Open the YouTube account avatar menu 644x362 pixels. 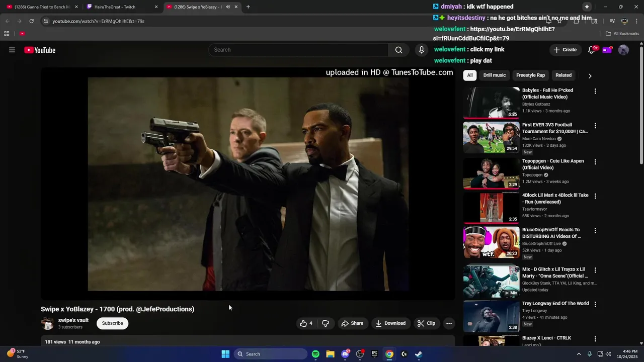pos(623,50)
